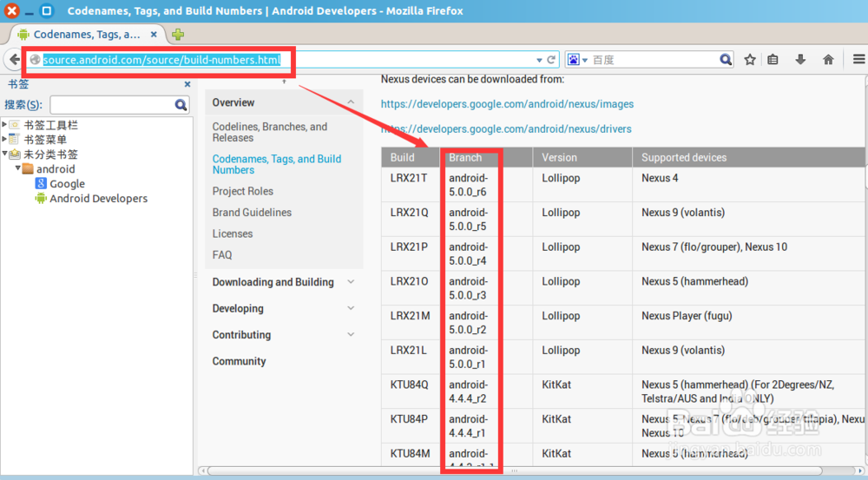Select the android folder in bookmarks tree
Screen dimensions: 868x480
pyautogui.click(x=56, y=169)
